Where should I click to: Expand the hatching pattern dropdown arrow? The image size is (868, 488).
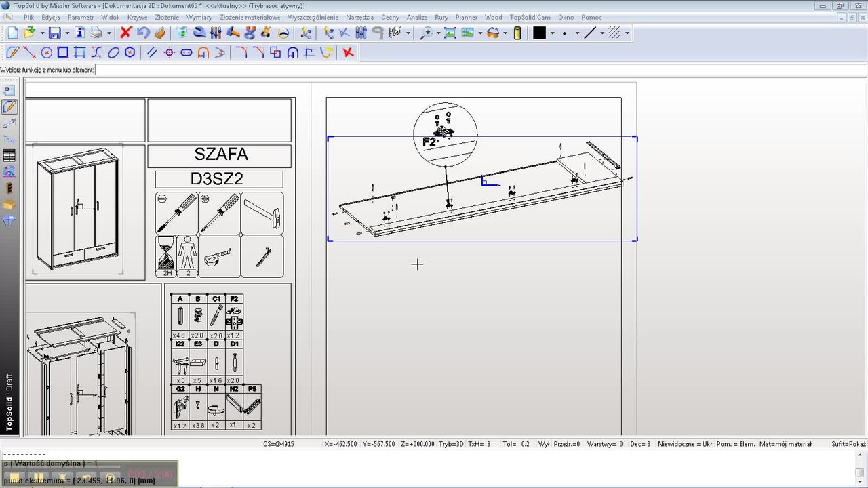627,33
